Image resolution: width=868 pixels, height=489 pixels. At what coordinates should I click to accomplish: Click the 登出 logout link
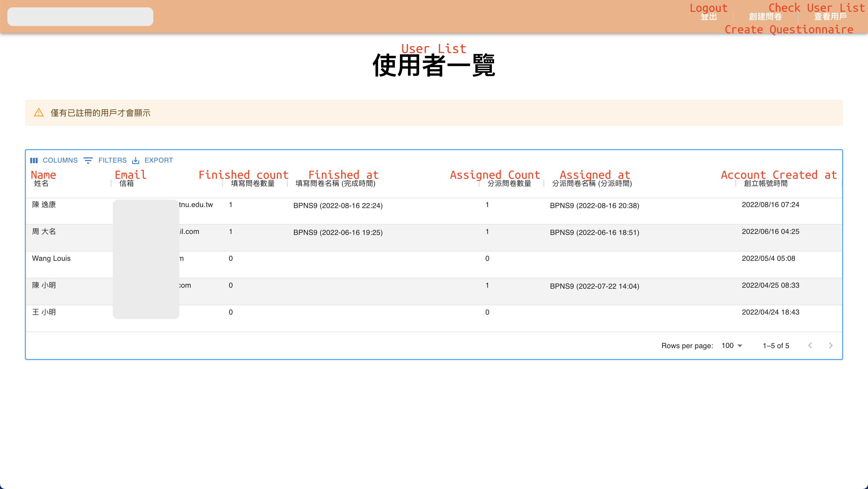point(708,17)
